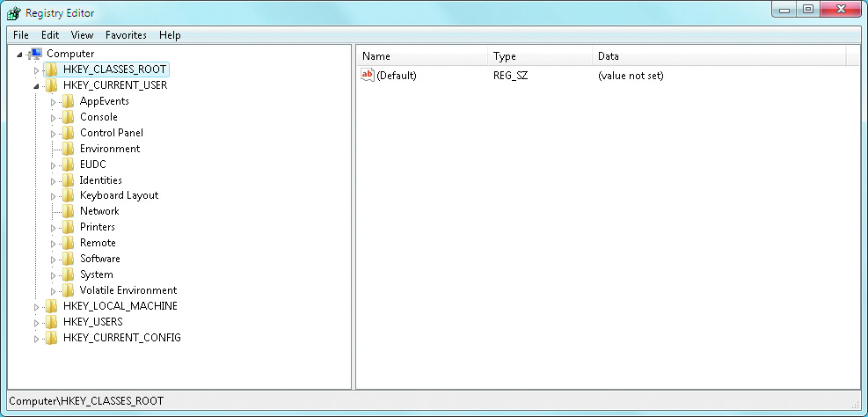Screen dimensions: 868x417
Task: Click the Console folder icon
Action: (68, 117)
